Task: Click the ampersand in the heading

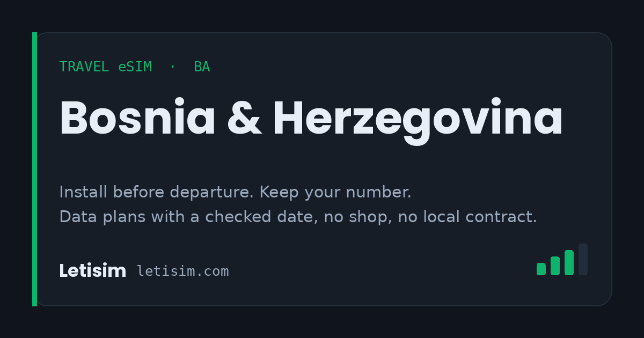Action: pos(244,119)
